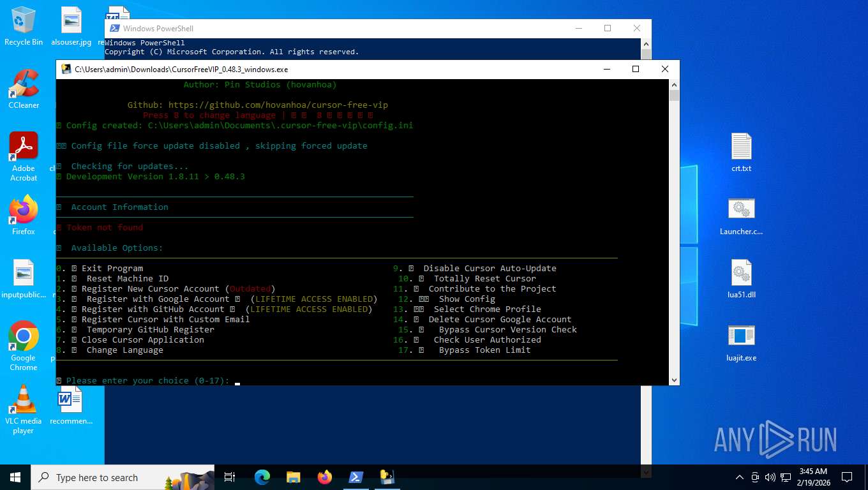Image resolution: width=868 pixels, height=490 pixels.
Task: Select the inputpublic image file icon
Action: pos(24,279)
